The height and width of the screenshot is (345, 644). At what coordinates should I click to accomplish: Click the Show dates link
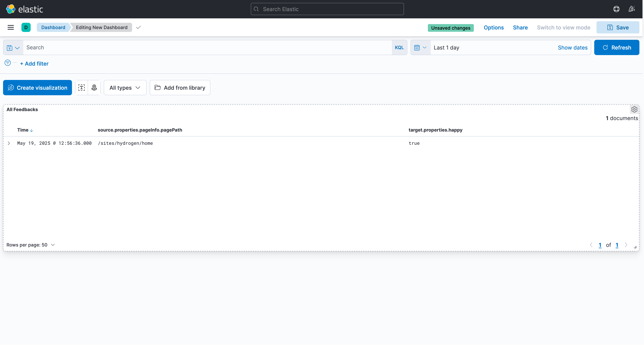[x=573, y=48]
